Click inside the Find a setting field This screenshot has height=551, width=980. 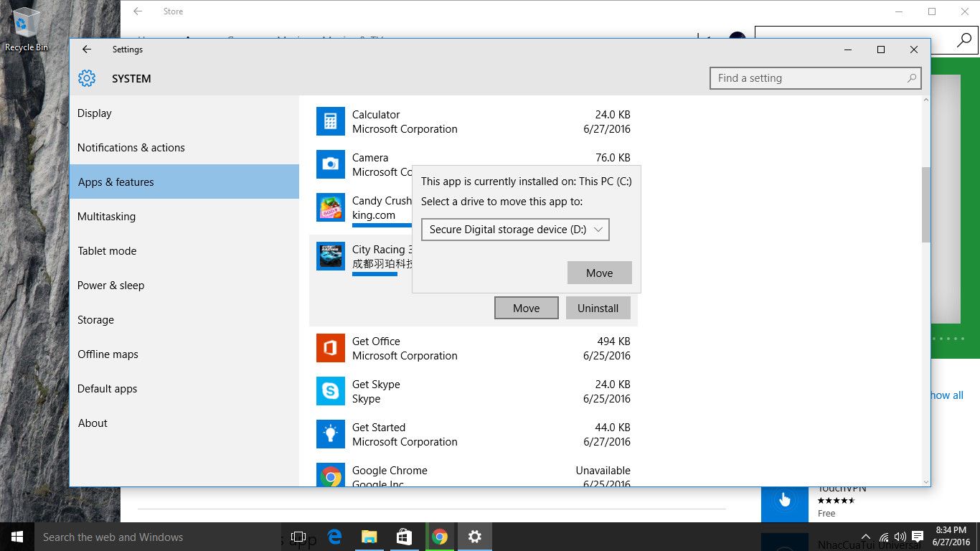coord(816,78)
